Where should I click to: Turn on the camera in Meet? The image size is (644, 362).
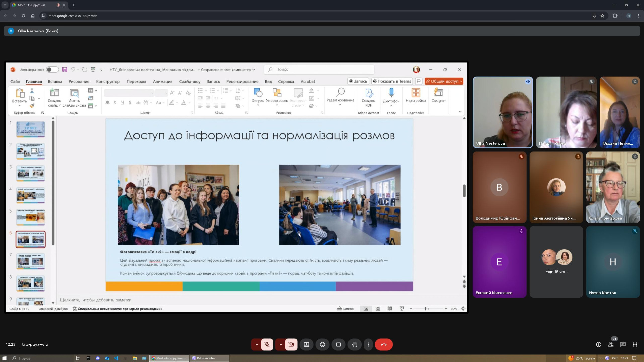[x=291, y=344]
